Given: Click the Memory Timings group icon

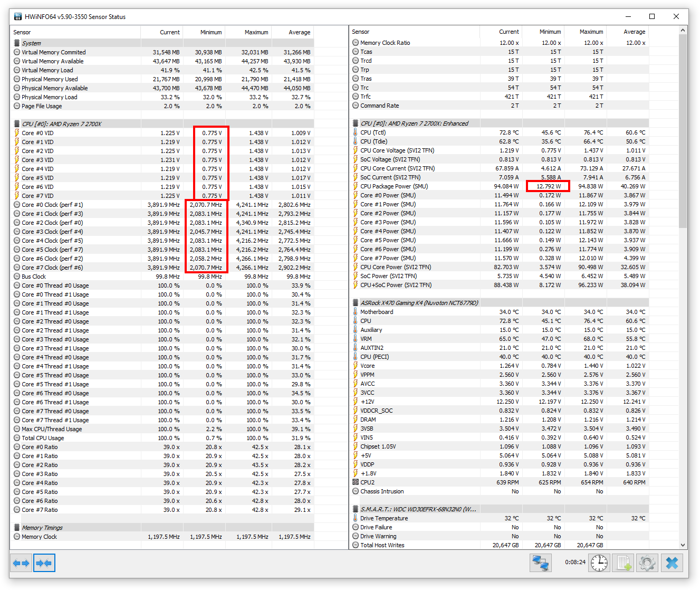Looking at the screenshot, I should coord(17,528).
